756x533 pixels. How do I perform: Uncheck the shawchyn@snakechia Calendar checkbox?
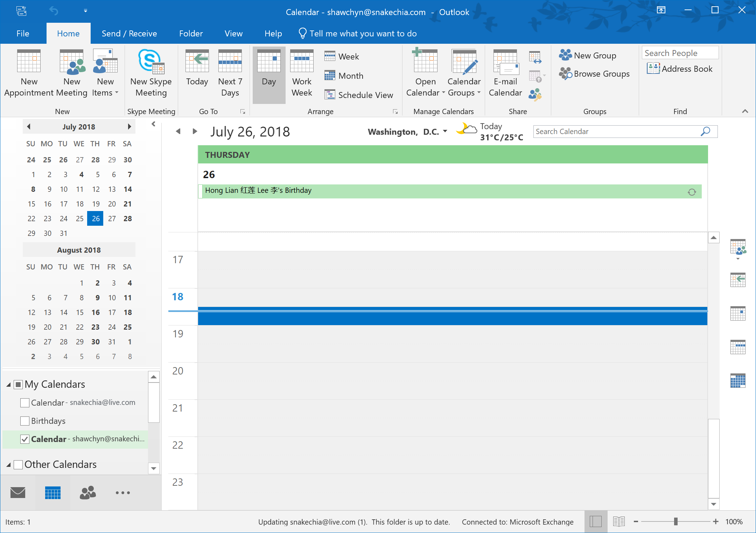(x=25, y=439)
